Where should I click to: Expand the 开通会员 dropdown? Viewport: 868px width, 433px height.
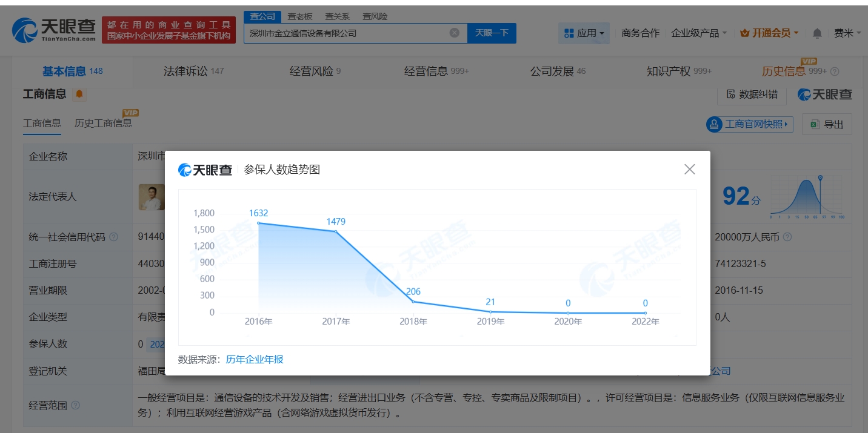click(x=769, y=33)
